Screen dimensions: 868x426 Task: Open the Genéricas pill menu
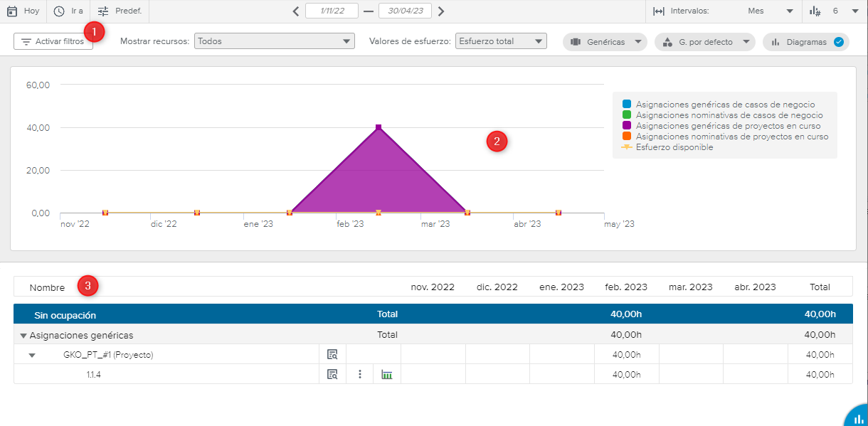click(x=605, y=42)
